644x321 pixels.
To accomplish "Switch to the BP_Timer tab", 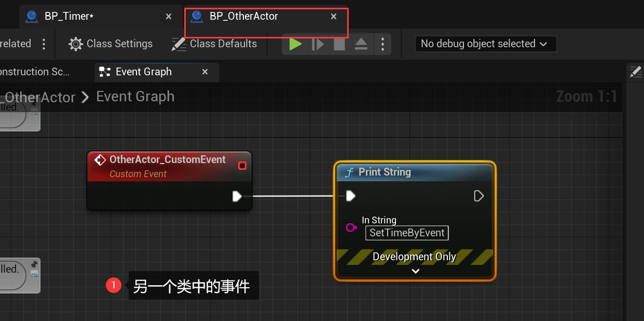I will click(x=69, y=16).
